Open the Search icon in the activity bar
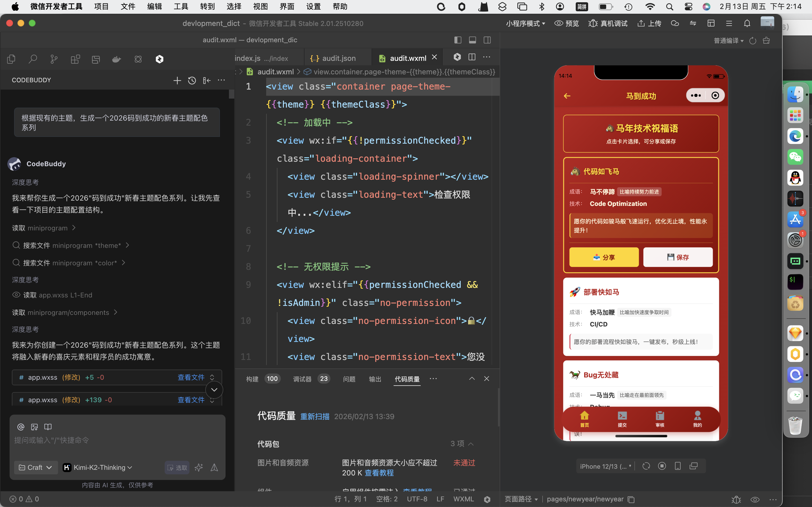This screenshot has width=812, height=507. pos(32,59)
